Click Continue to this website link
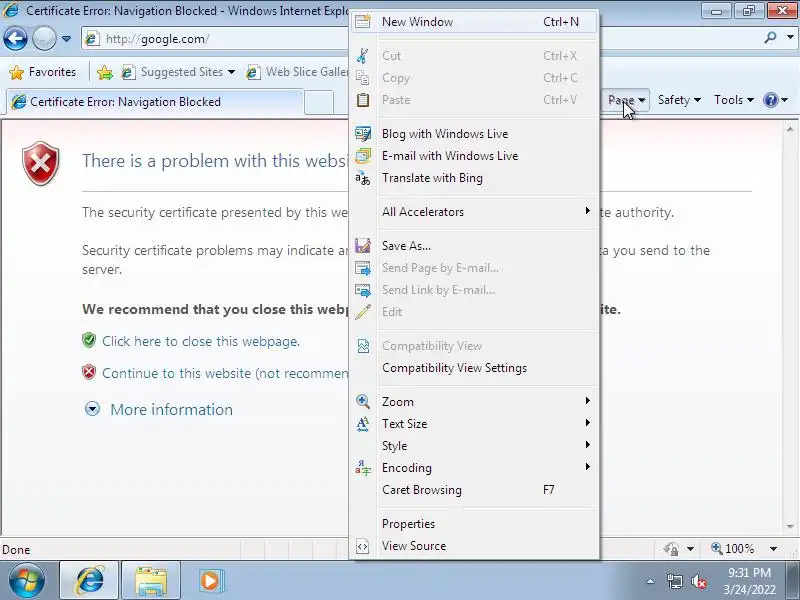 (225, 373)
